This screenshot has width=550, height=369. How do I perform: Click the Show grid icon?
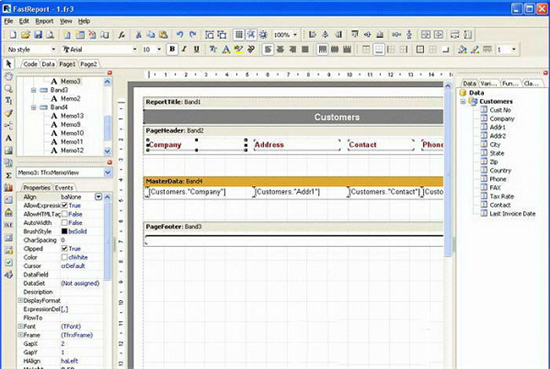239,35
